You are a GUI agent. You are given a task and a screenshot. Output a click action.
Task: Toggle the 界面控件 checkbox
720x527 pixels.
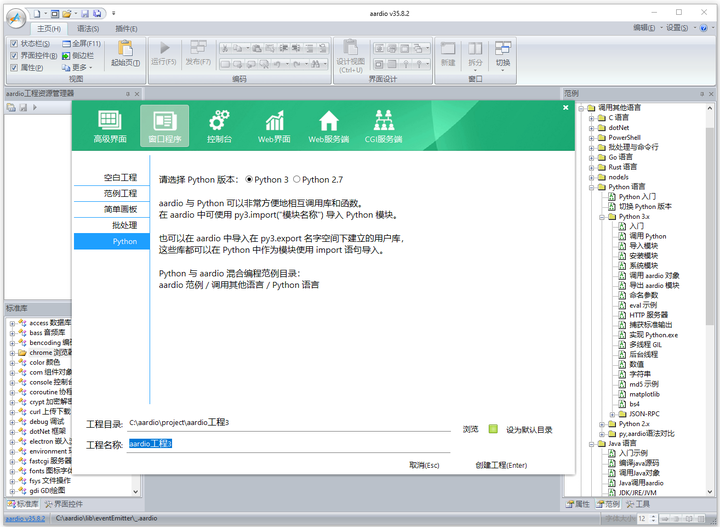tap(14, 56)
